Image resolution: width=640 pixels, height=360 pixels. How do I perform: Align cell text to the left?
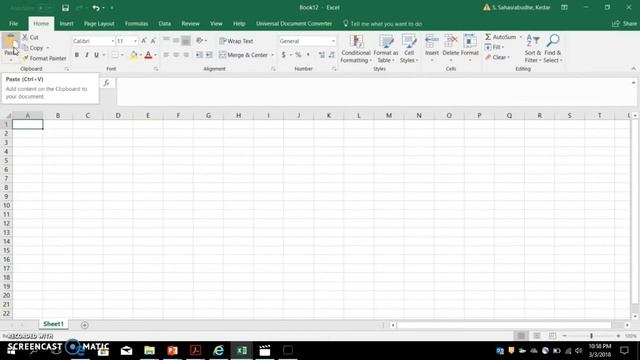point(166,55)
